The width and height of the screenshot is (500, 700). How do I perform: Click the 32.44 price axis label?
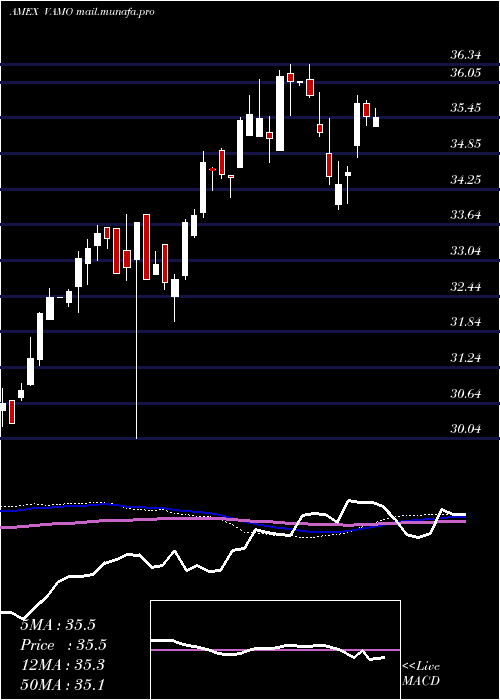coord(465,287)
